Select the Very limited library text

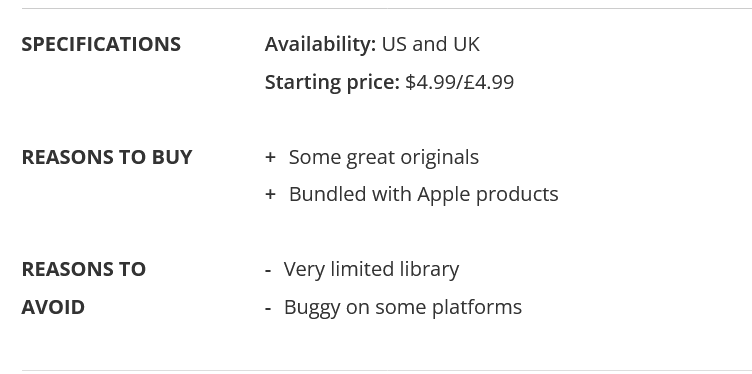click(371, 269)
